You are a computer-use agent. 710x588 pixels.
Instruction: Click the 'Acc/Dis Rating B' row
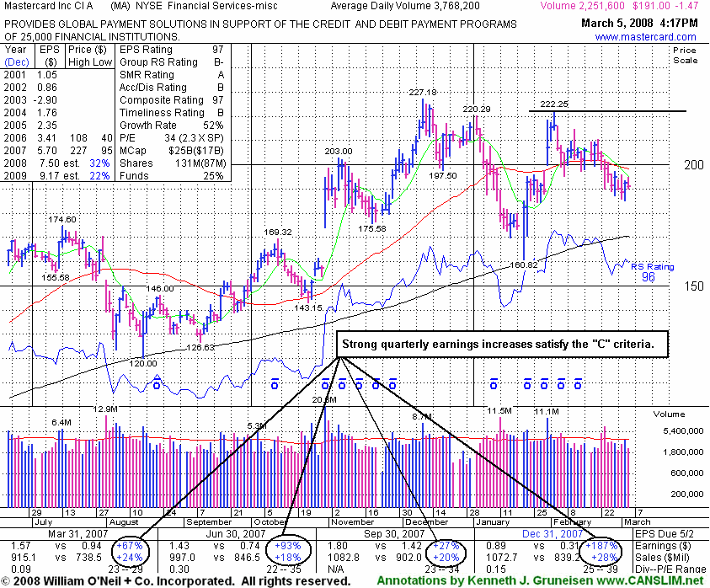[x=172, y=88]
